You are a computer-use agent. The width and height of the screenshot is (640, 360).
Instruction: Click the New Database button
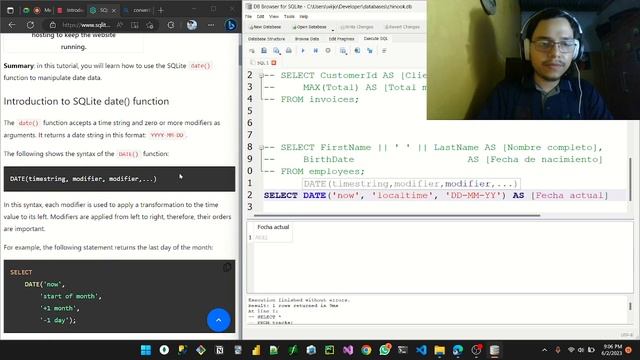point(265,27)
